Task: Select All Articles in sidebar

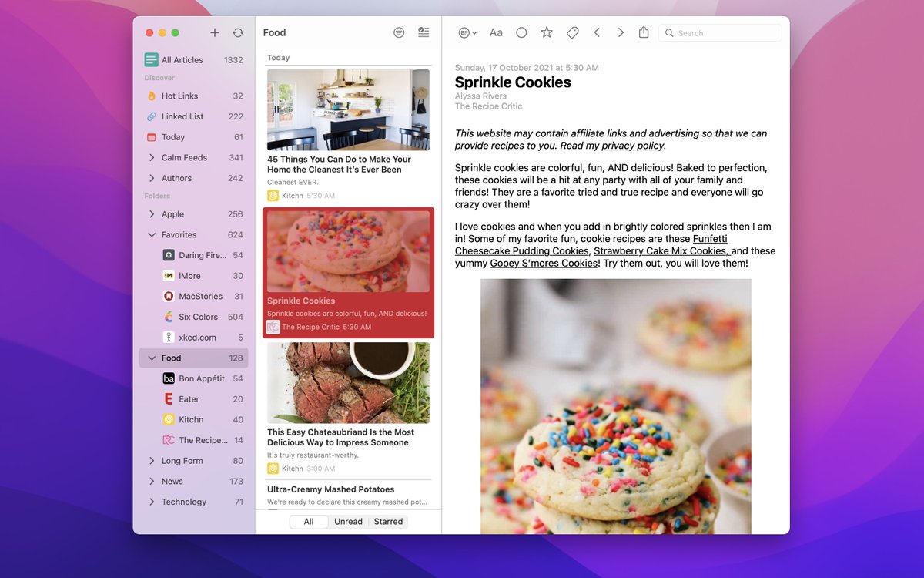Action: (x=194, y=60)
